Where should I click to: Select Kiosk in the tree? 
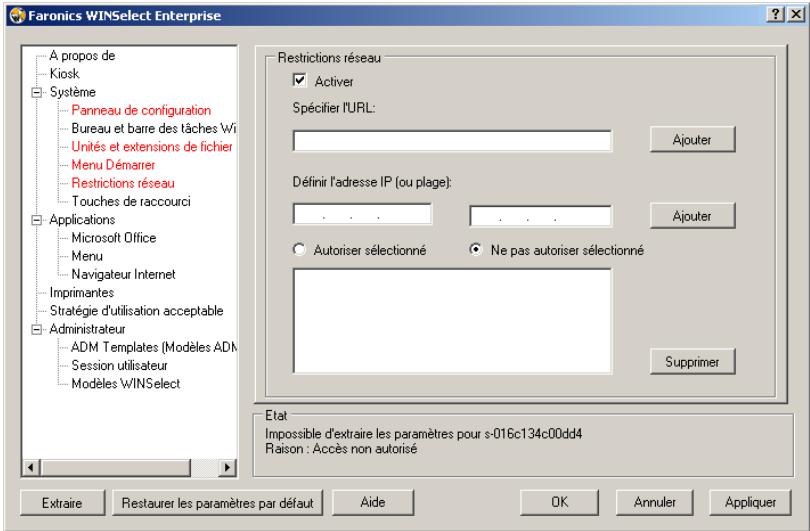65,74
